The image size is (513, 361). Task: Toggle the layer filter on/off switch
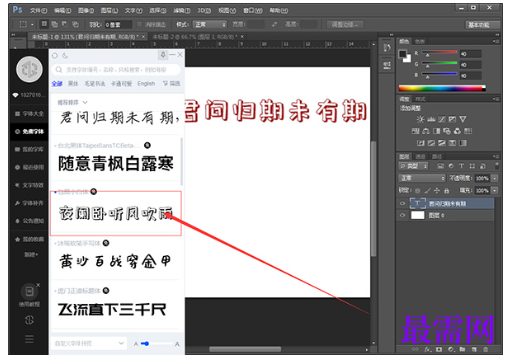pyautogui.click(x=497, y=166)
